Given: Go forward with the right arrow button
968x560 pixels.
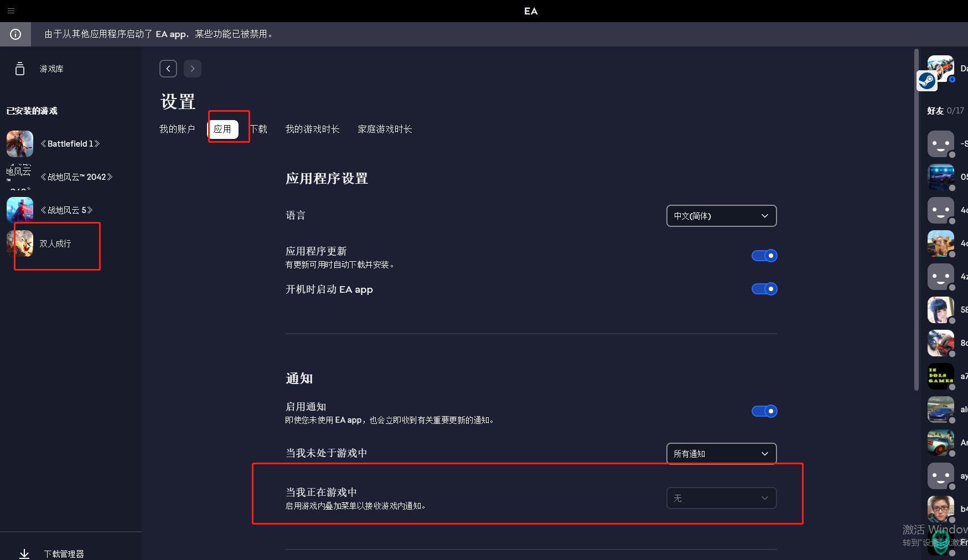Looking at the screenshot, I should coord(193,69).
